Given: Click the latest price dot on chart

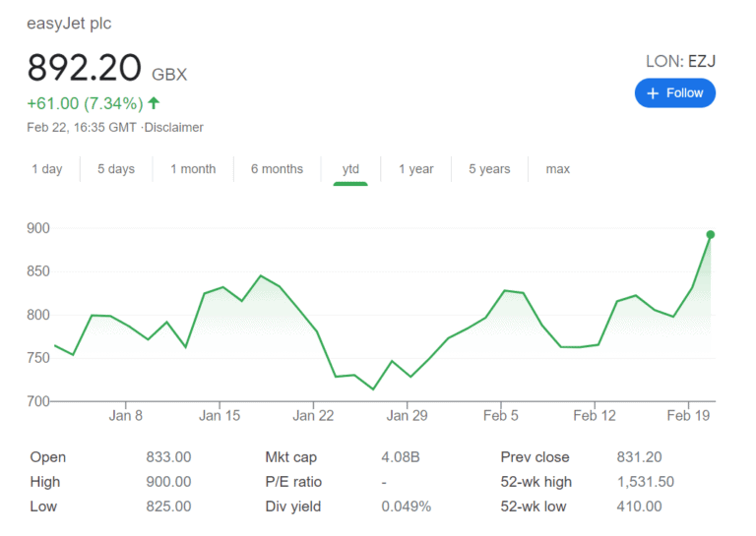Looking at the screenshot, I should point(710,234).
